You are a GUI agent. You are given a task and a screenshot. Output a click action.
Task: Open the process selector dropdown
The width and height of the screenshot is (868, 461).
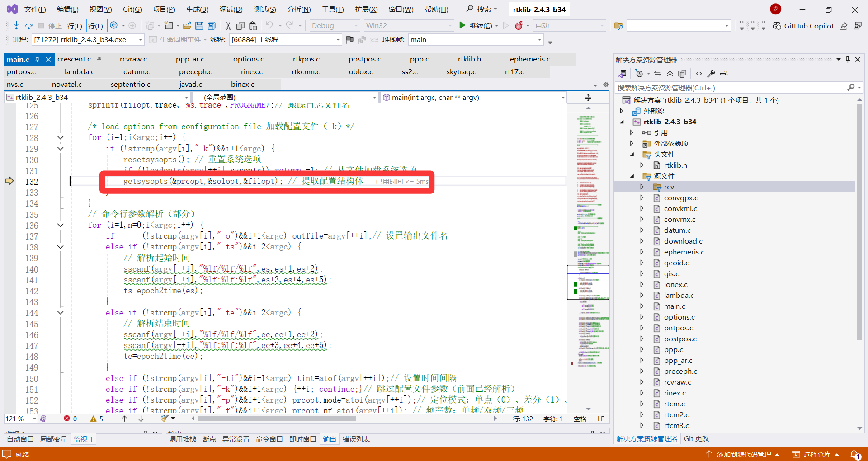point(140,40)
